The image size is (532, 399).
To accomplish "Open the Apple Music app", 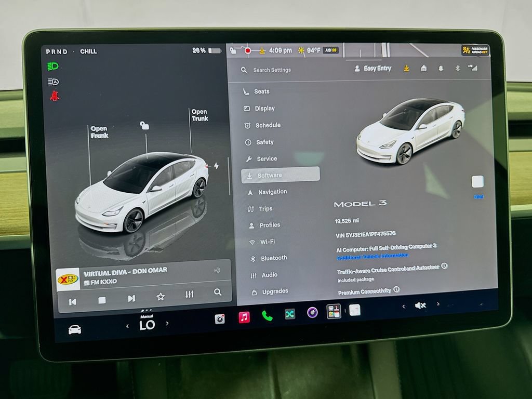I will click(x=244, y=317).
